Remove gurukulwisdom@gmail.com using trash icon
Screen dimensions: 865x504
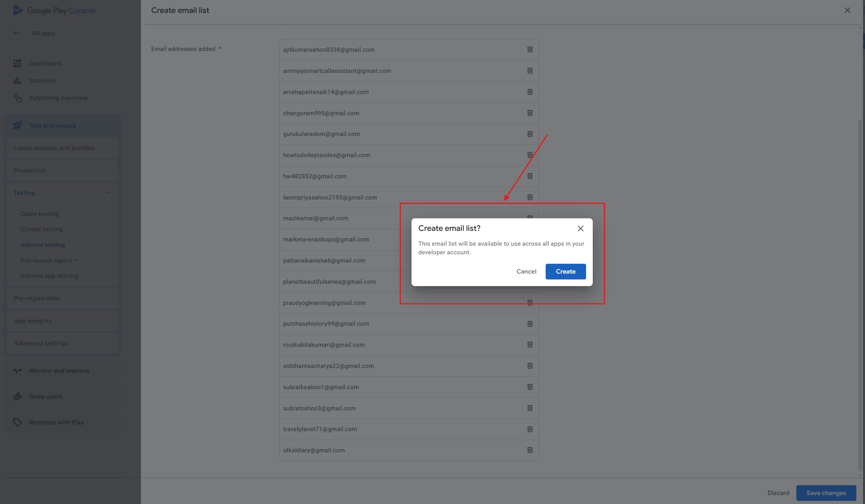[x=530, y=134]
